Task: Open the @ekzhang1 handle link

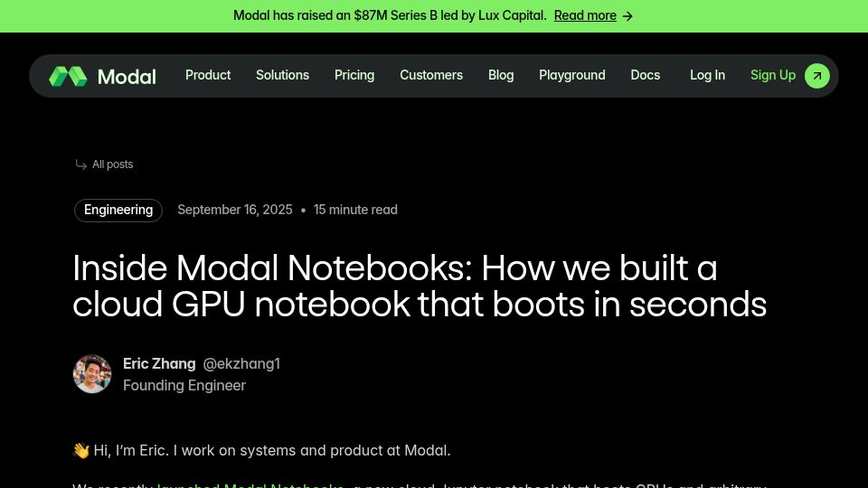Action: click(x=241, y=364)
